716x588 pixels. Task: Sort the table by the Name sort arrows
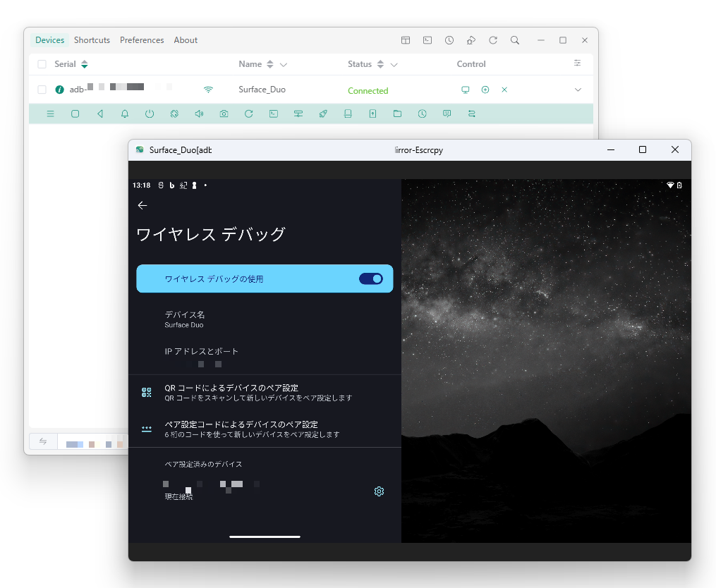point(270,64)
